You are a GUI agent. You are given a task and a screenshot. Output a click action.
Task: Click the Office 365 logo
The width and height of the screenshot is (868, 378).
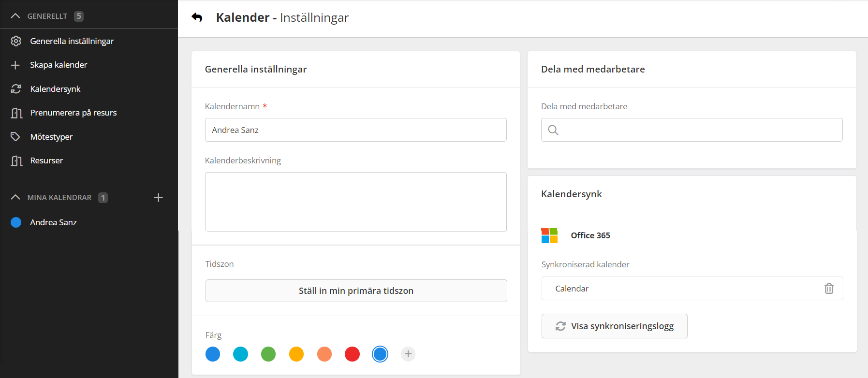pos(549,236)
